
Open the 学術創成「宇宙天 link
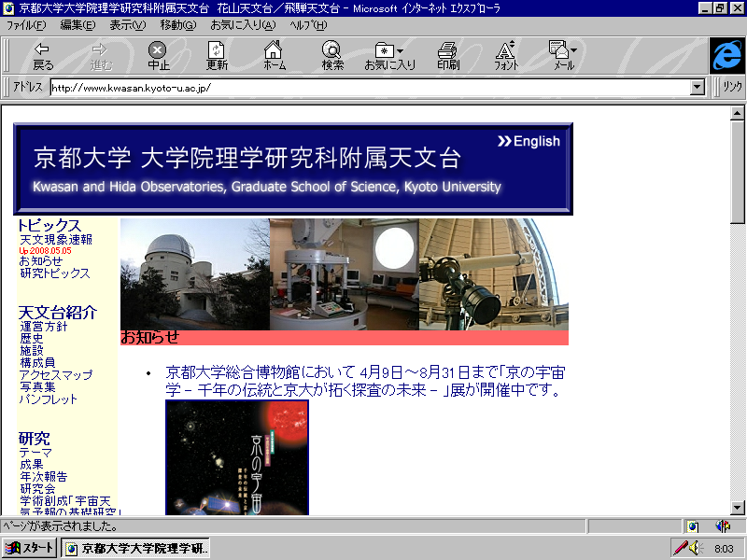65,501
